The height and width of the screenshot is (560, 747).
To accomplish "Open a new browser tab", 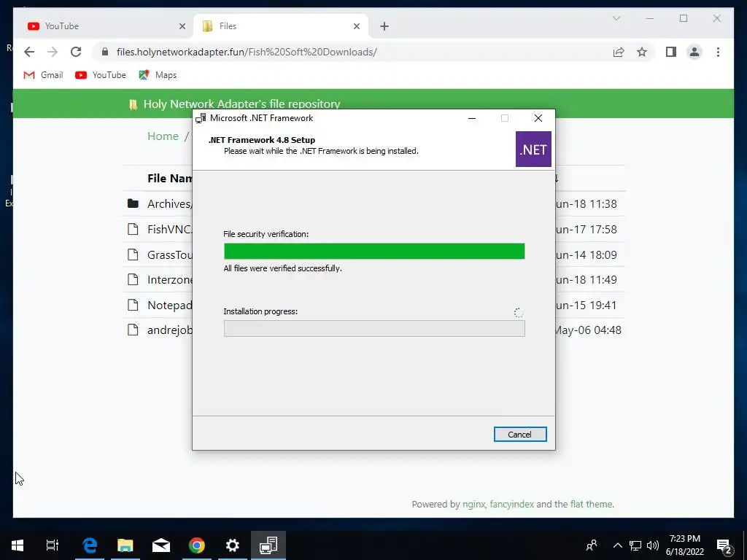I will click(x=384, y=27).
